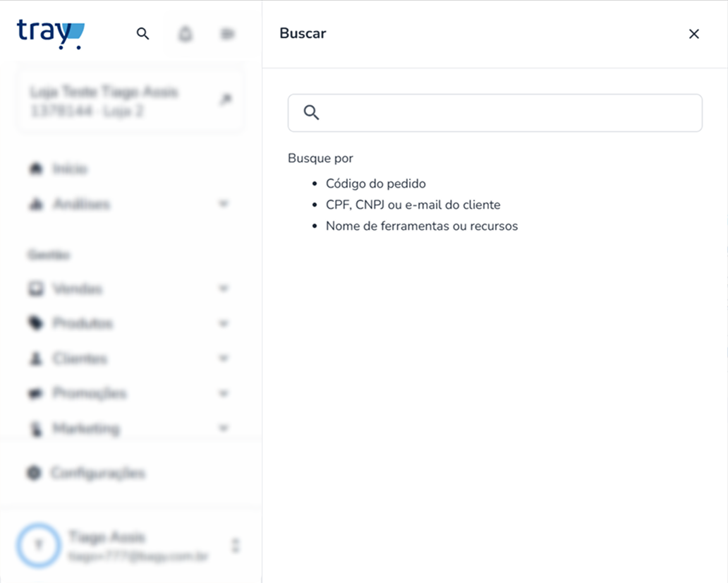728x583 pixels.
Task: Expand the Vendas menu chevron
Action: [x=224, y=289]
